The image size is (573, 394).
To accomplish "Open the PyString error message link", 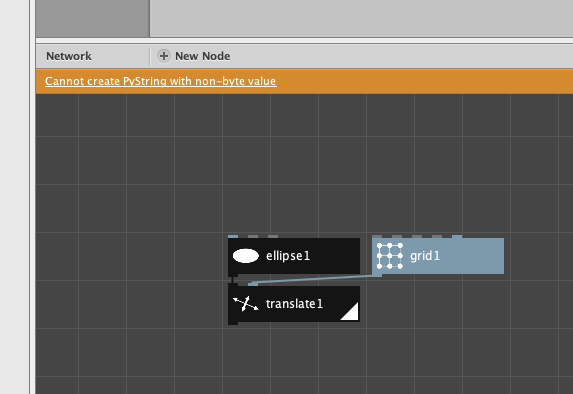I will click(160, 81).
